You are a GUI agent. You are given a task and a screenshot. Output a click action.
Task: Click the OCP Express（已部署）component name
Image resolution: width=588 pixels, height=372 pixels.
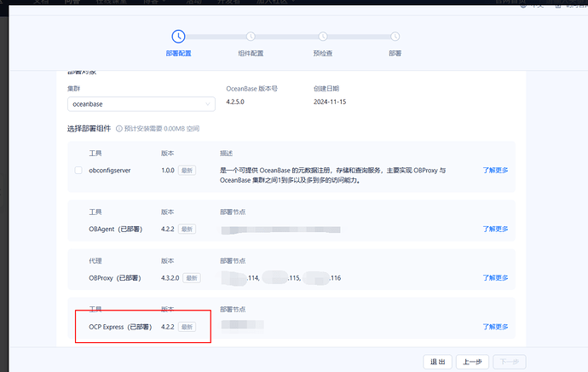coord(120,327)
